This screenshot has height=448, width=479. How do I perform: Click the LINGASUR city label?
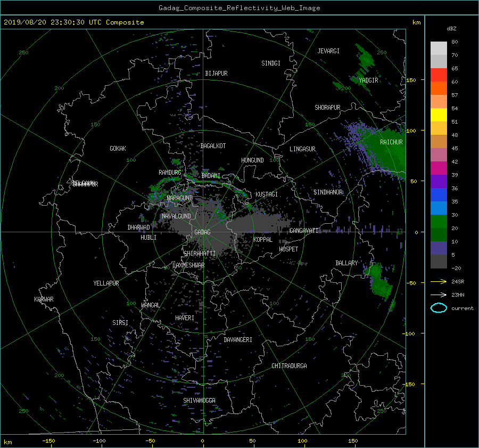302,149
